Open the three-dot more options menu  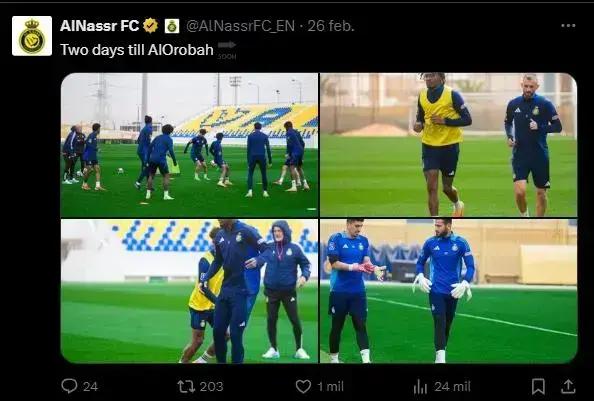pos(568,25)
